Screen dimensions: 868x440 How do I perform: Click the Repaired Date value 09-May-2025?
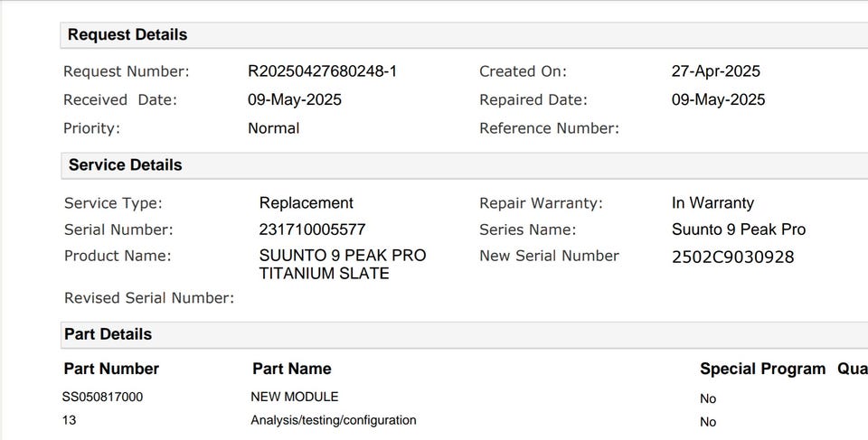point(718,99)
